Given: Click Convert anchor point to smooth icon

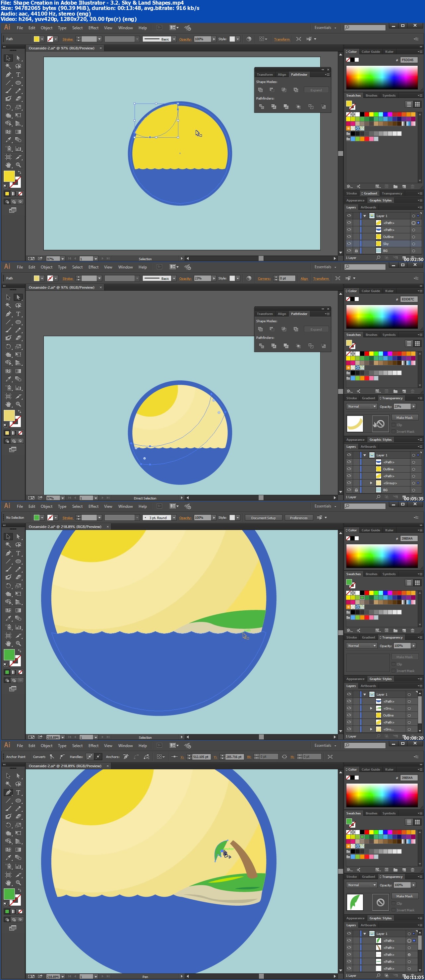Looking at the screenshot, I should point(62,757).
